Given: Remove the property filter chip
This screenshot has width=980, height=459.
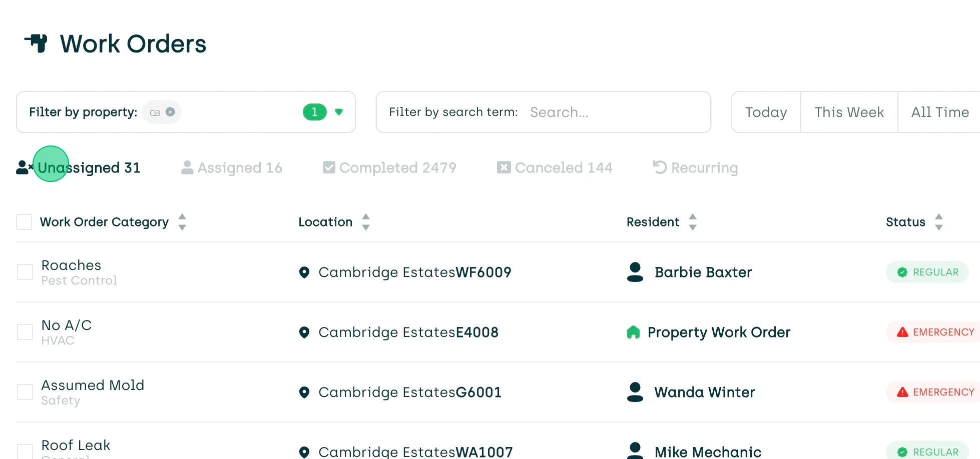Looking at the screenshot, I should point(170,111).
